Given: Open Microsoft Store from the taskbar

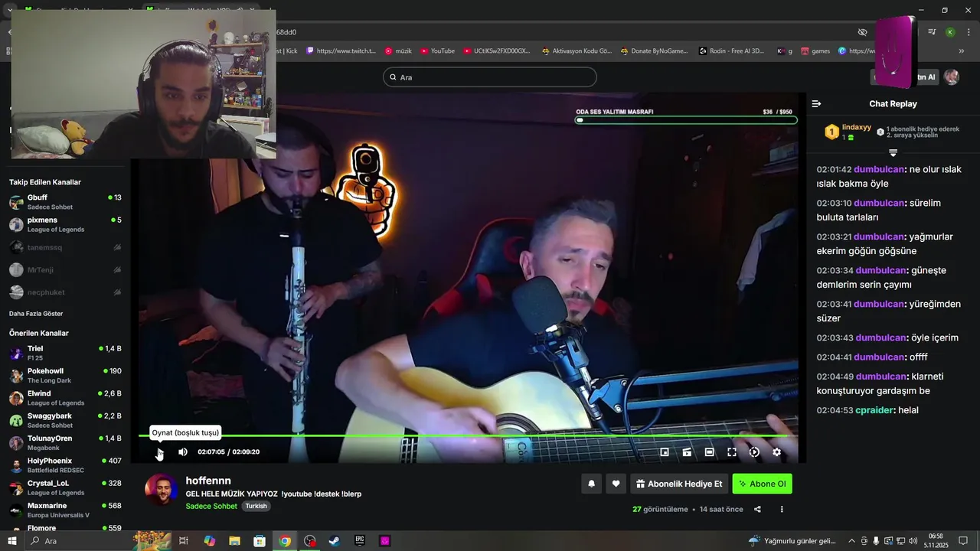Looking at the screenshot, I should point(260,541).
